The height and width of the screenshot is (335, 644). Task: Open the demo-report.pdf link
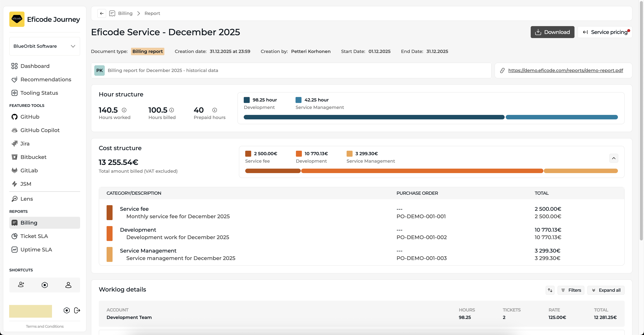click(x=566, y=71)
